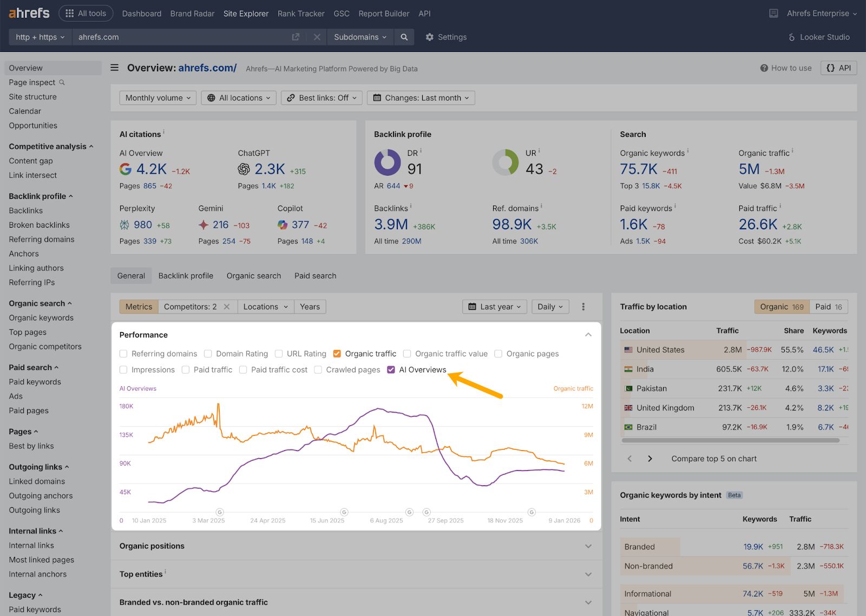
Task: Click the search magnifier icon
Action: pyautogui.click(x=404, y=37)
